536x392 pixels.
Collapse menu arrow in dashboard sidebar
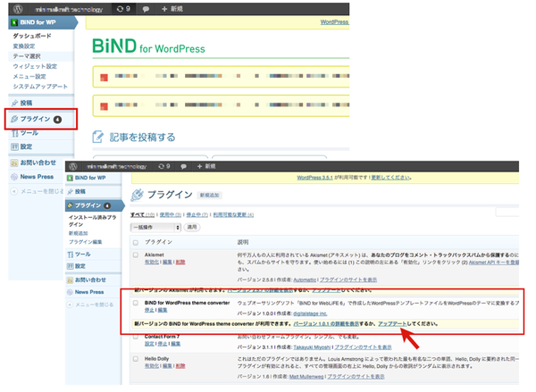click(14, 191)
